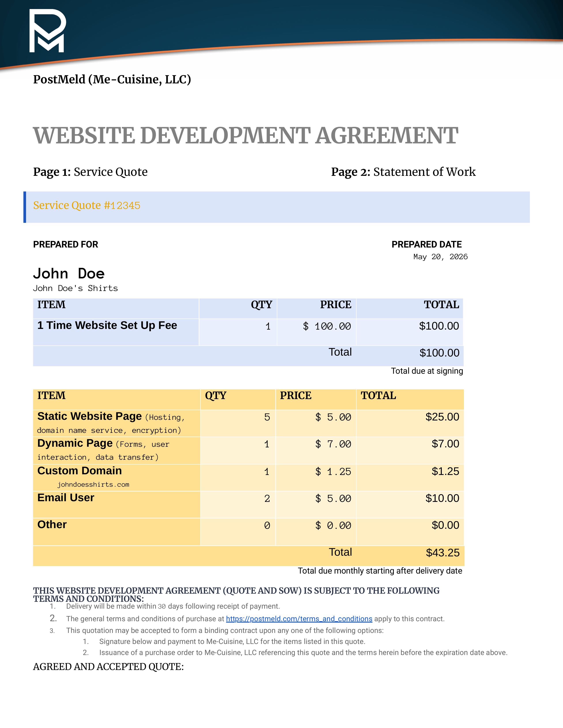This screenshot has height=728, width=563.
Task: Click 'Total due at signing' note
Action: pos(427,371)
